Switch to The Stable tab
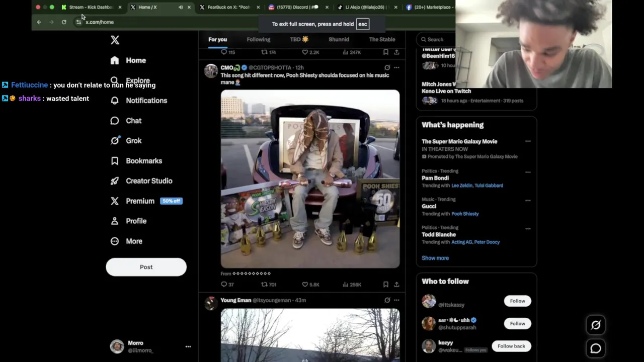 click(x=382, y=39)
